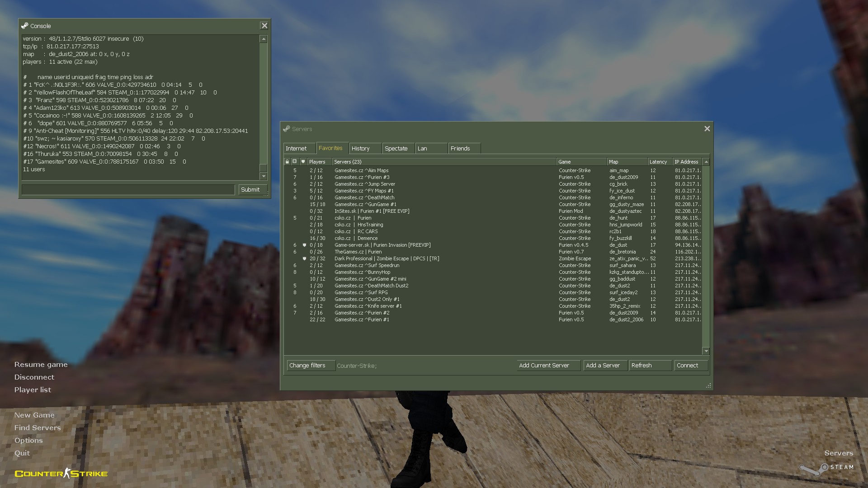Select InSites.sk Furien #1 [FREE EVIP] server
Image resolution: width=868 pixels, height=488 pixels.
pos(493,211)
